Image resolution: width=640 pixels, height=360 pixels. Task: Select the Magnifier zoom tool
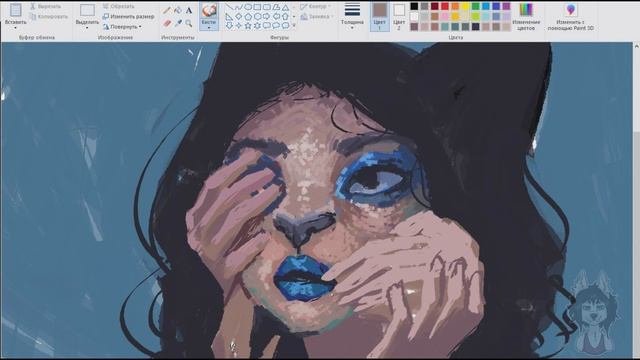coord(189,24)
